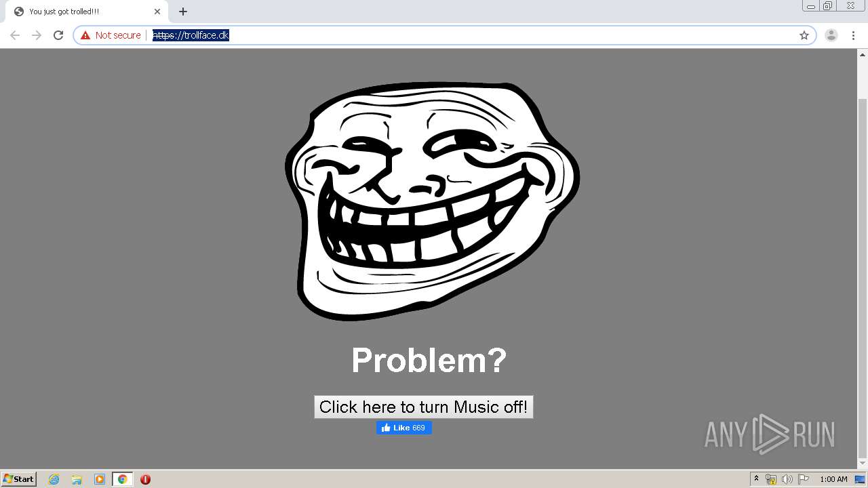Viewport: 868px width, 488px height.
Task: Minimize the Chrome window
Action: pos(810,6)
